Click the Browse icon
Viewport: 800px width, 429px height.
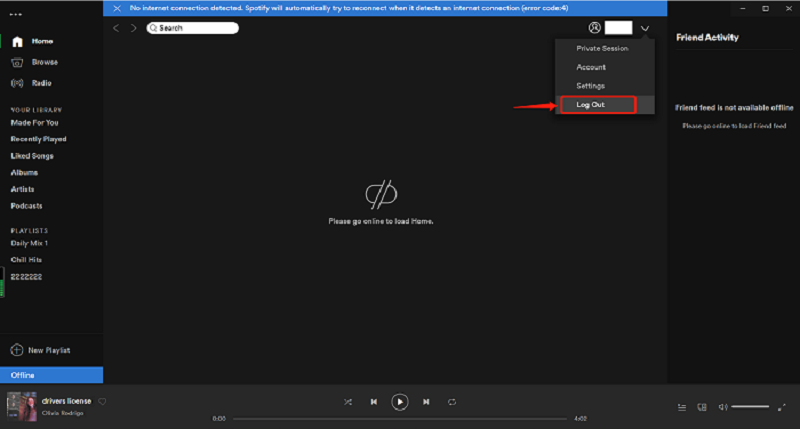click(x=17, y=63)
